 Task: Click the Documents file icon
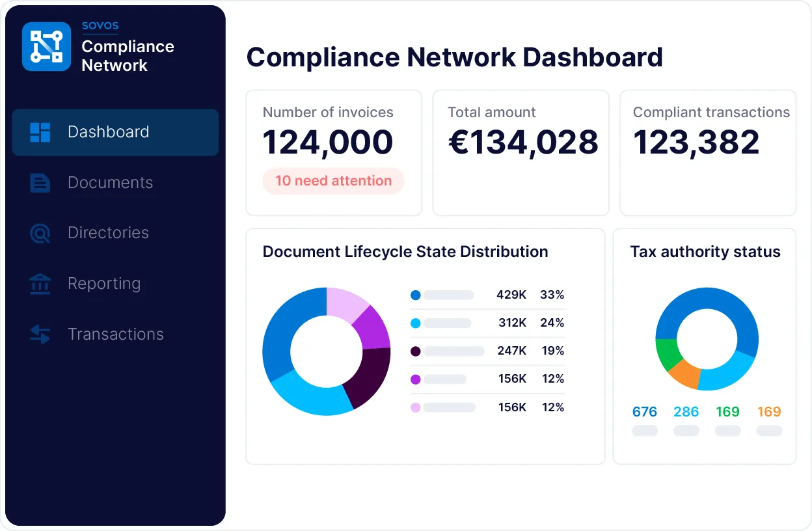pos(40,183)
